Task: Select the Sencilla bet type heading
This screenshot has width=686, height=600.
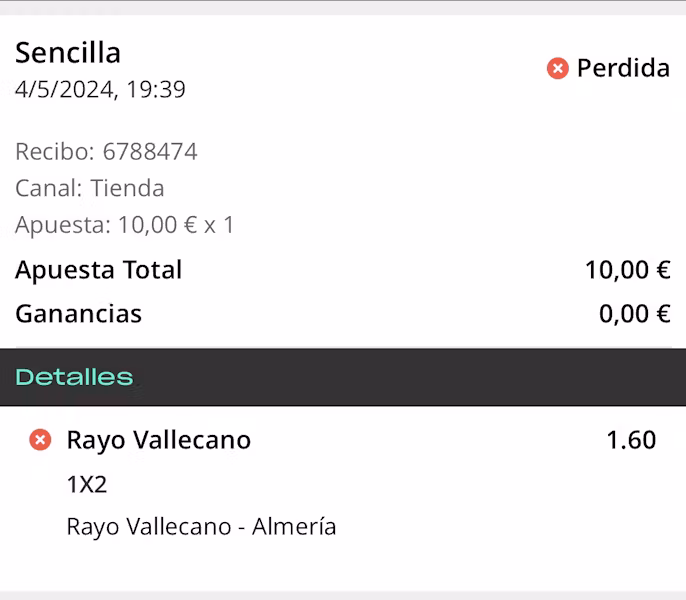Action: [x=68, y=52]
